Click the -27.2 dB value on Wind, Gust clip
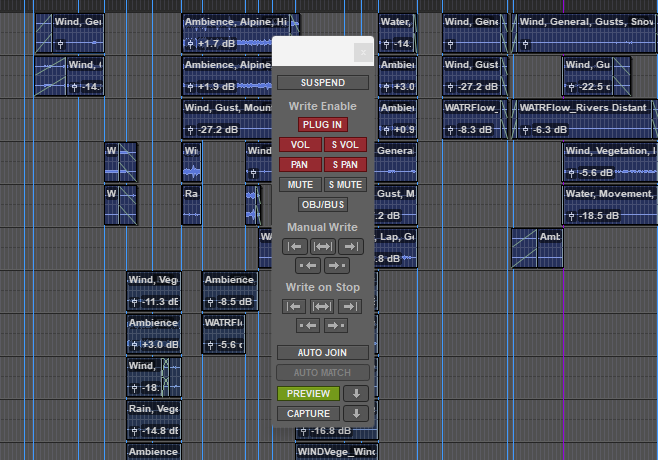This screenshot has height=460, width=658. coord(478,87)
